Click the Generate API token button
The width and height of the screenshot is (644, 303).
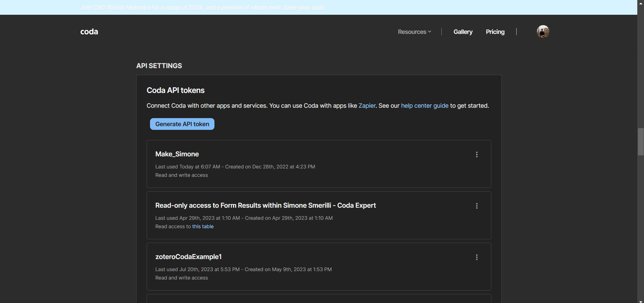[x=182, y=124]
